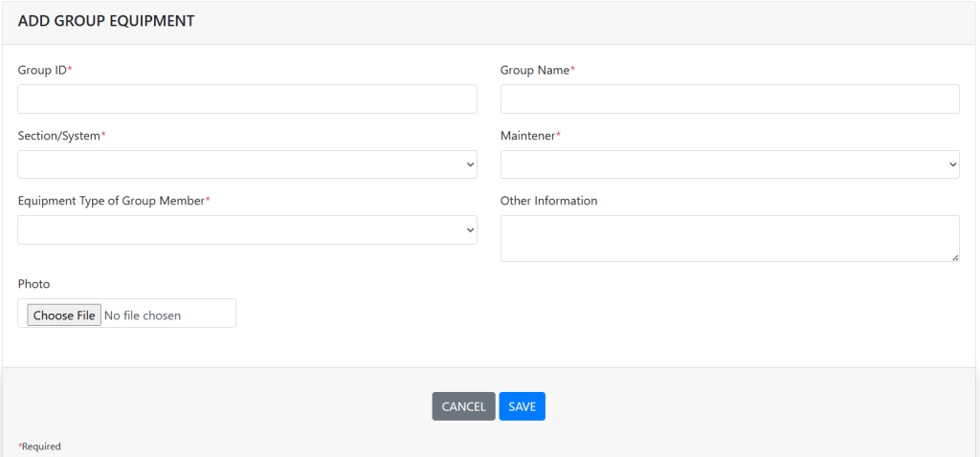Click the Group ID text field
The width and height of the screenshot is (980, 457).
pyautogui.click(x=247, y=98)
